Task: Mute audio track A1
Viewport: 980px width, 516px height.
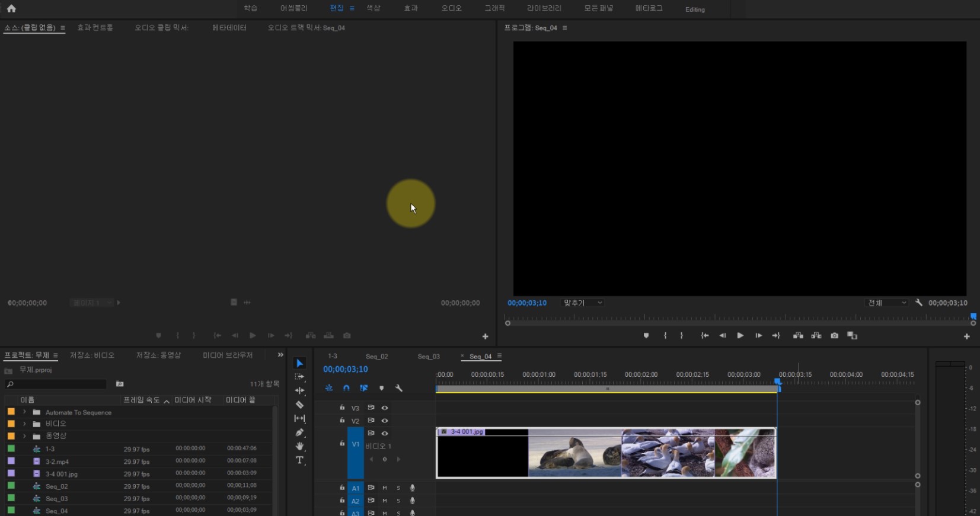Action: tap(385, 488)
